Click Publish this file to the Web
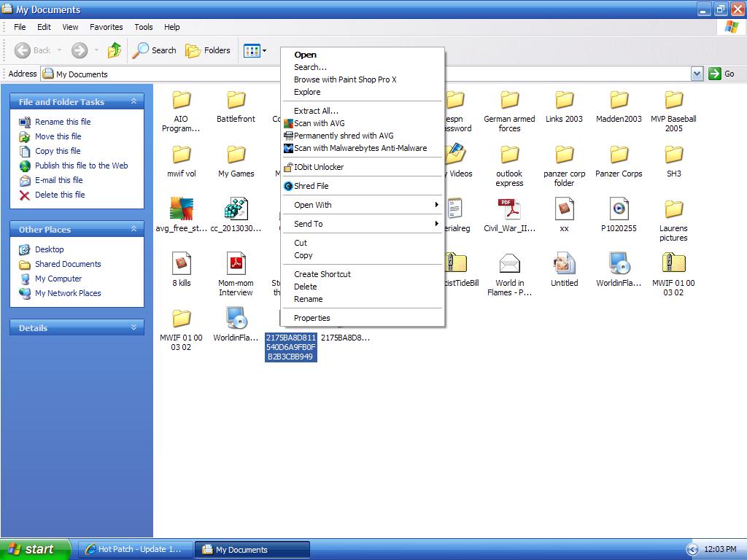This screenshot has width=747, height=560. (x=82, y=166)
